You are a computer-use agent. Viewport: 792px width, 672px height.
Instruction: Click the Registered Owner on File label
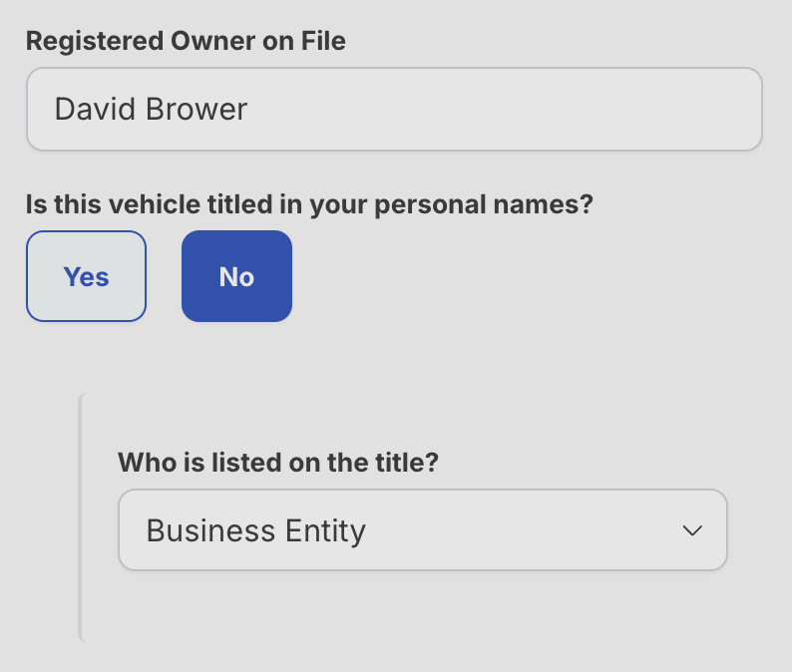point(186,41)
